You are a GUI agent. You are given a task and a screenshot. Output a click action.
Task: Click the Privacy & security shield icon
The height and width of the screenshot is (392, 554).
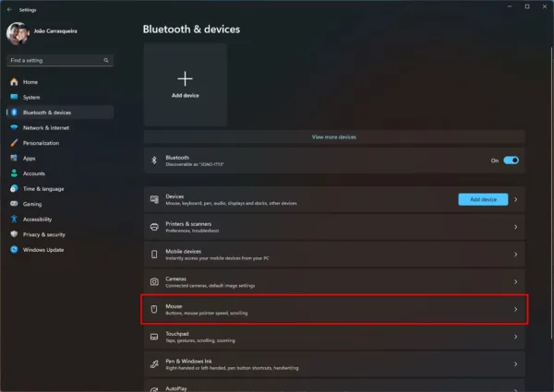[x=14, y=234]
